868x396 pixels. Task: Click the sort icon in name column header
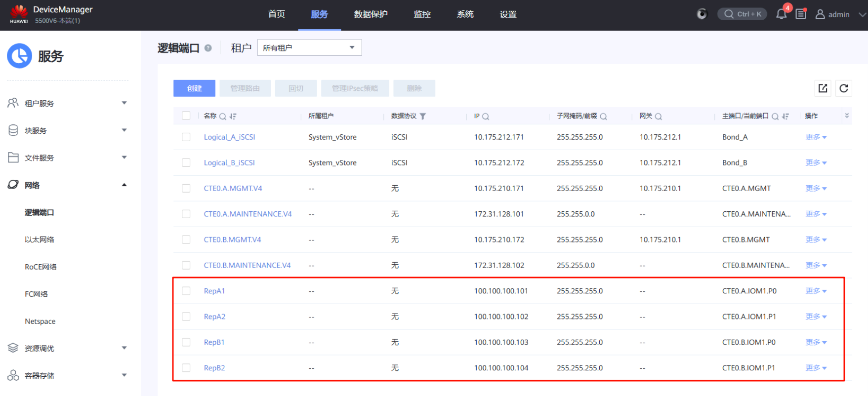pyautogui.click(x=233, y=117)
